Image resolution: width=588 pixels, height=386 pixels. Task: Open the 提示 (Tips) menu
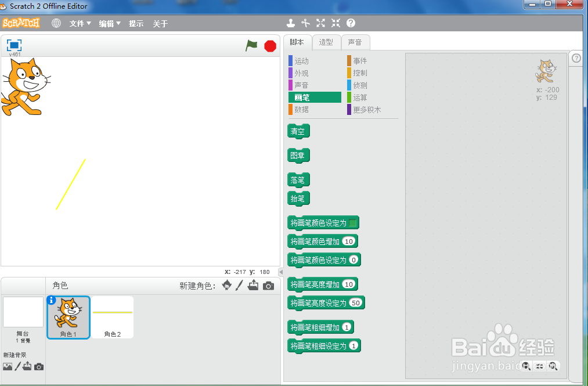(136, 24)
